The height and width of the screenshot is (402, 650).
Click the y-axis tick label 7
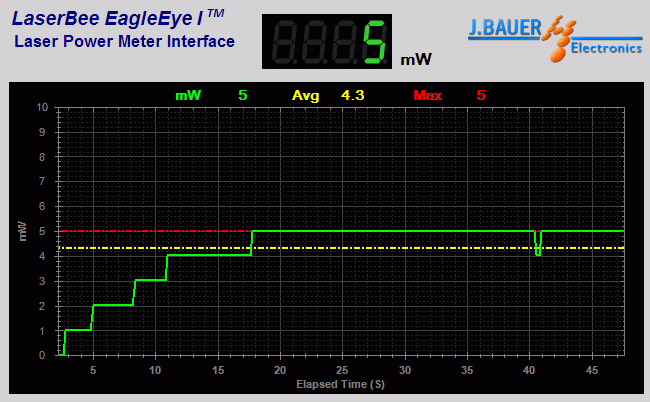[42, 182]
